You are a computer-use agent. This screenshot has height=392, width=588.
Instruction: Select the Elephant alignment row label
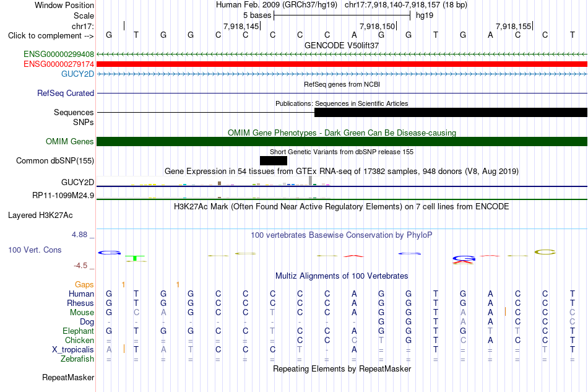pos(79,331)
